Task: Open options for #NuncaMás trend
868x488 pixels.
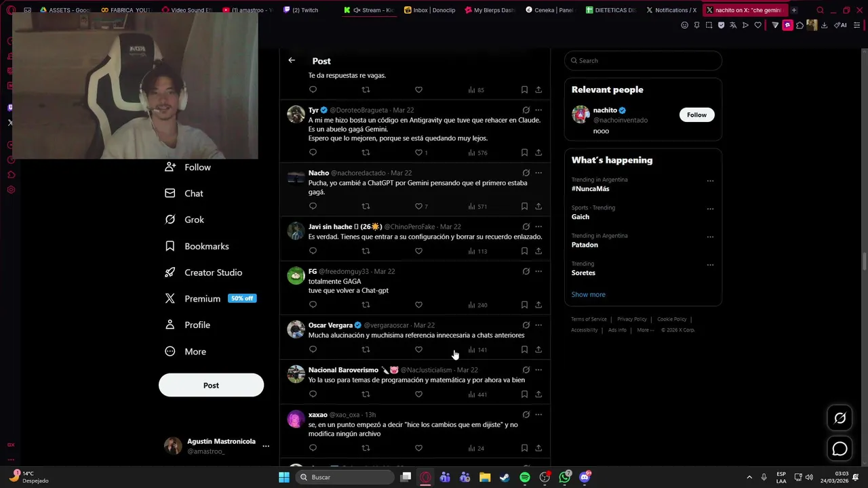Action: pos(710,181)
